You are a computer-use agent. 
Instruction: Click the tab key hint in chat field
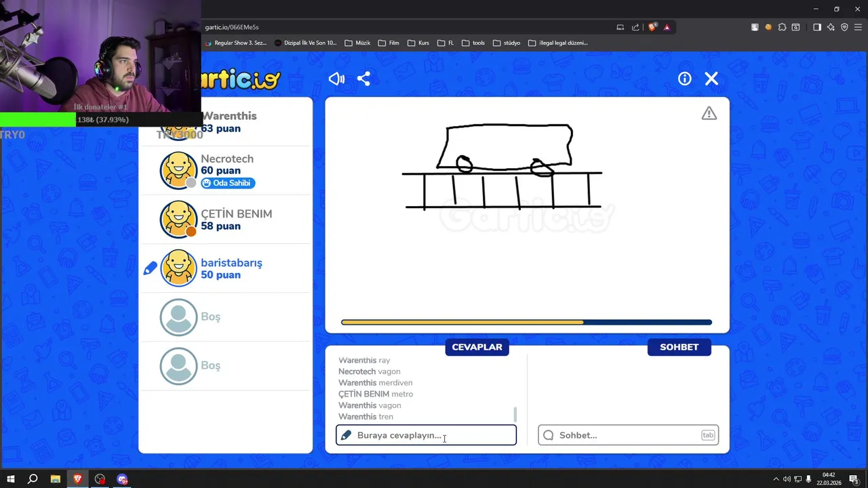point(708,435)
